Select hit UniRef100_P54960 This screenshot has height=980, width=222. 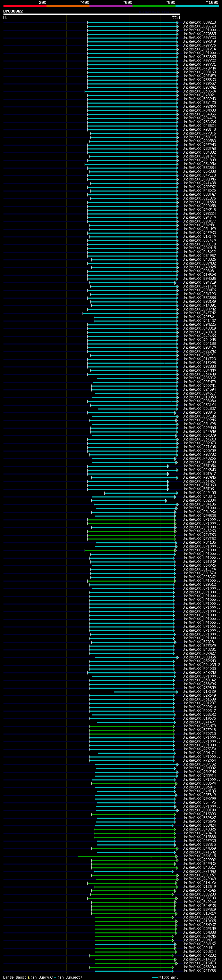click(x=199, y=512)
